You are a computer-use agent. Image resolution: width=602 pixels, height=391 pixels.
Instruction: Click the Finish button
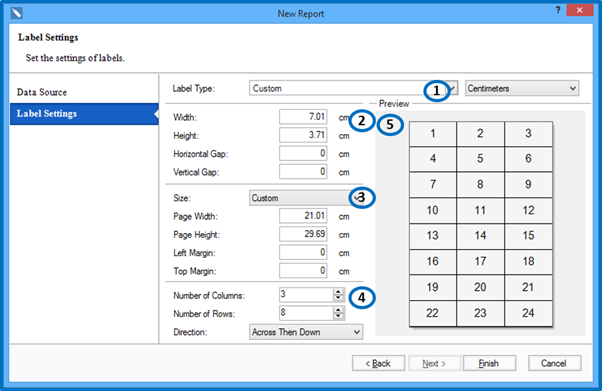point(489,363)
